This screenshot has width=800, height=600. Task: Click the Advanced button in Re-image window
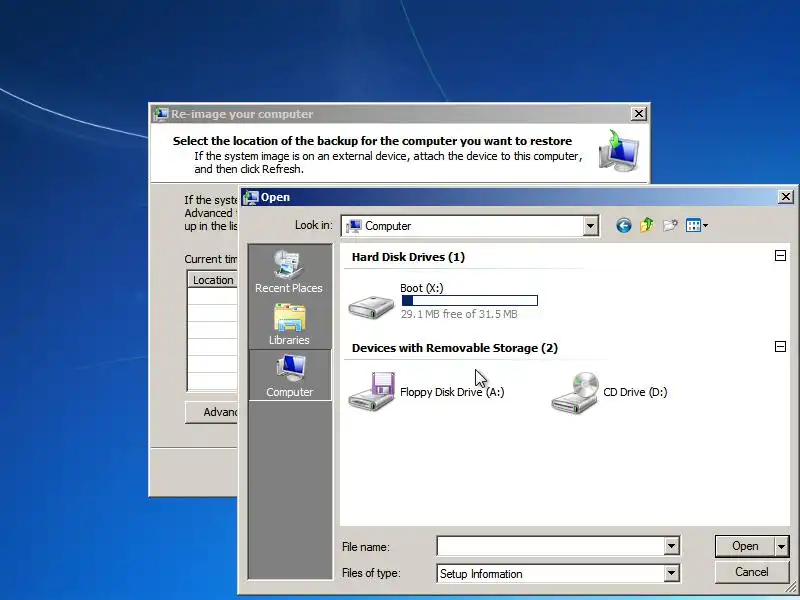tap(212, 412)
